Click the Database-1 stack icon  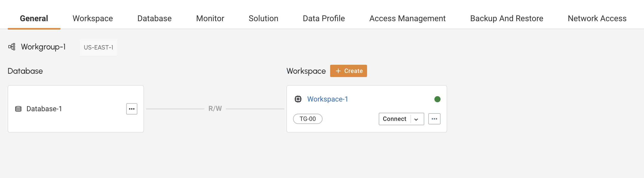point(18,109)
